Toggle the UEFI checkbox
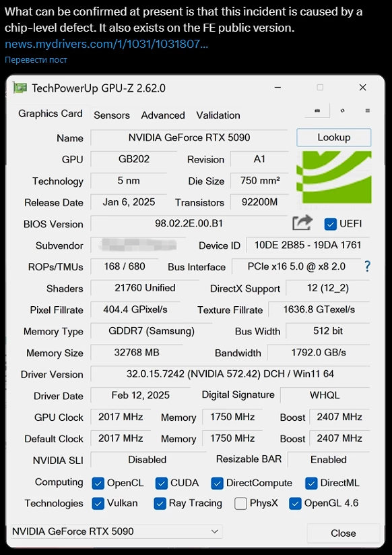 pos(331,224)
